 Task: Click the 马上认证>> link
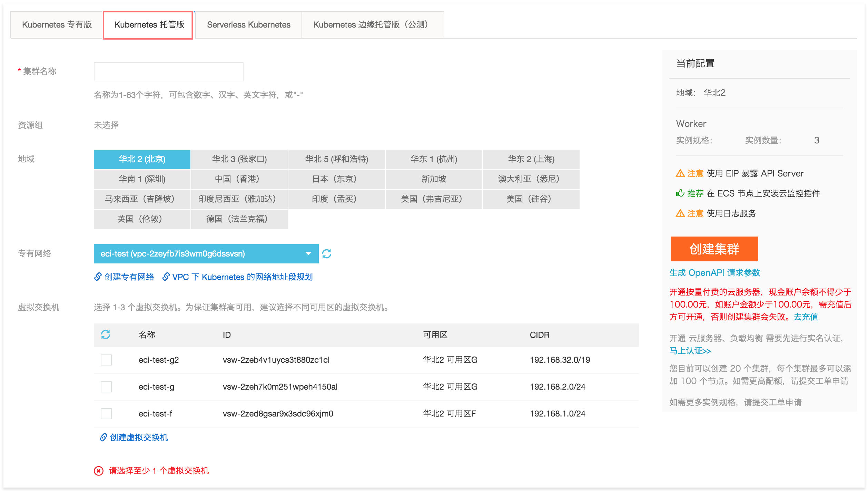click(x=690, y=351)
